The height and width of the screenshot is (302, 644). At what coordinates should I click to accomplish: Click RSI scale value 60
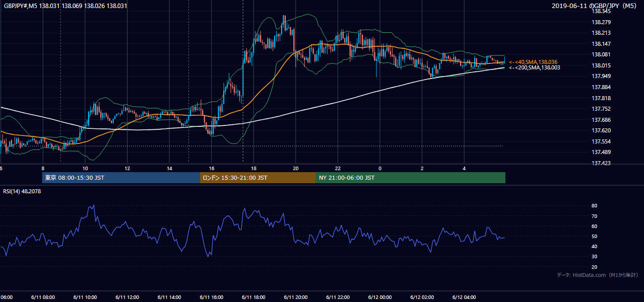(595, 226)
